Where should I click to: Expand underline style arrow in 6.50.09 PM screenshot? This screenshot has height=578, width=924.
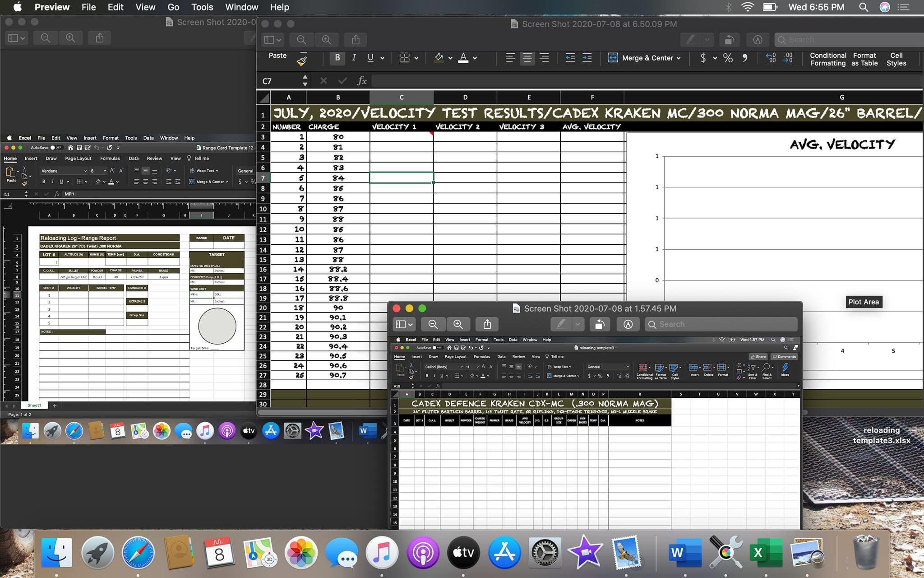click(x=382, y=58)
